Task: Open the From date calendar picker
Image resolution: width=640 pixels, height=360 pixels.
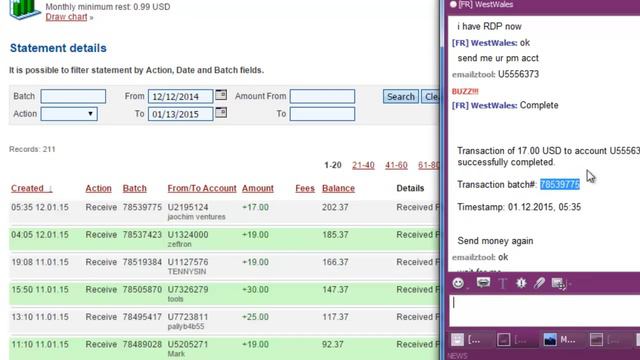Action: coord(221,95)
